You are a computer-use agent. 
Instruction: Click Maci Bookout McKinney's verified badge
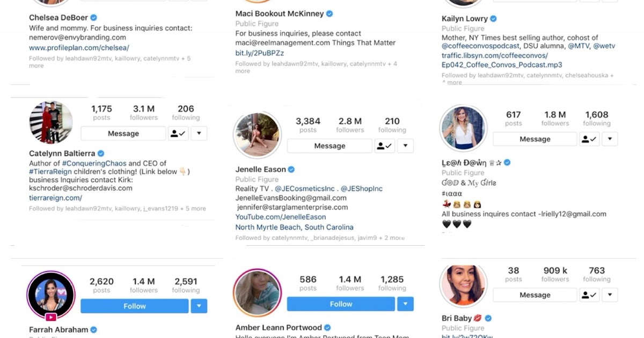click(x=330, y=13)
